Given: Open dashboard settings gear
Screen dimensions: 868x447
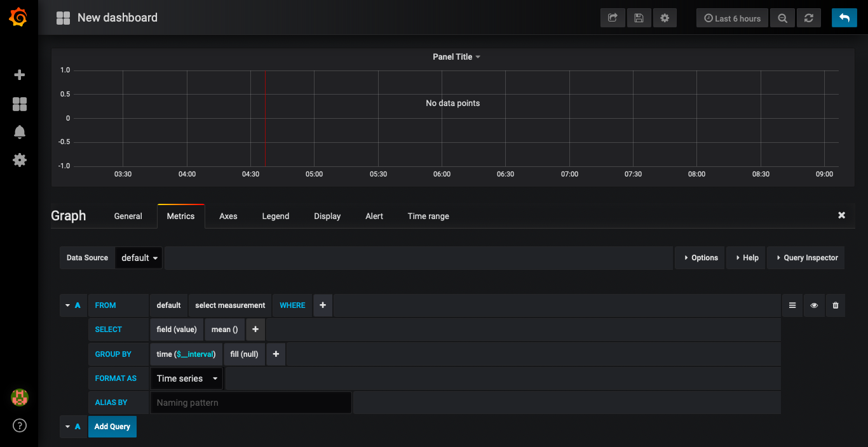Looking at the screenshot, I should (x=665, y=18).
